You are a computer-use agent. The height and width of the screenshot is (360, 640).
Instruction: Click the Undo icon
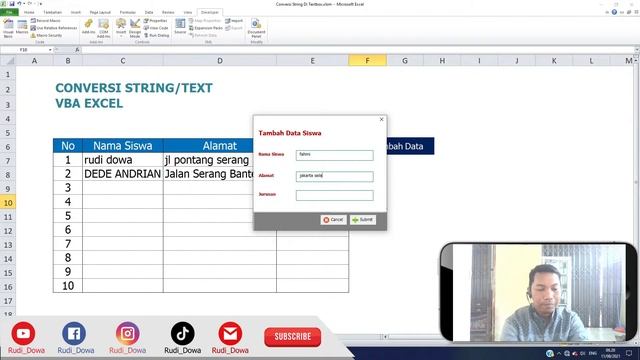pos(19,4)
